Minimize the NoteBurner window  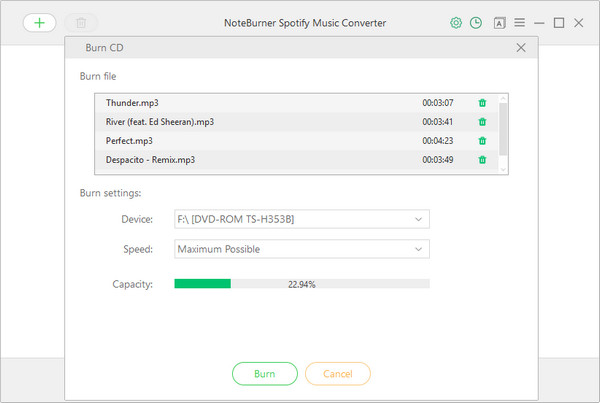coord(539,23)
